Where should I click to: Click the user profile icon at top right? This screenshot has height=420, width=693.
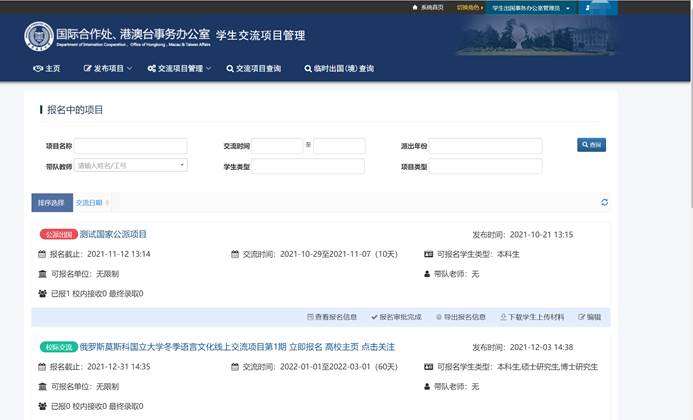588,8
